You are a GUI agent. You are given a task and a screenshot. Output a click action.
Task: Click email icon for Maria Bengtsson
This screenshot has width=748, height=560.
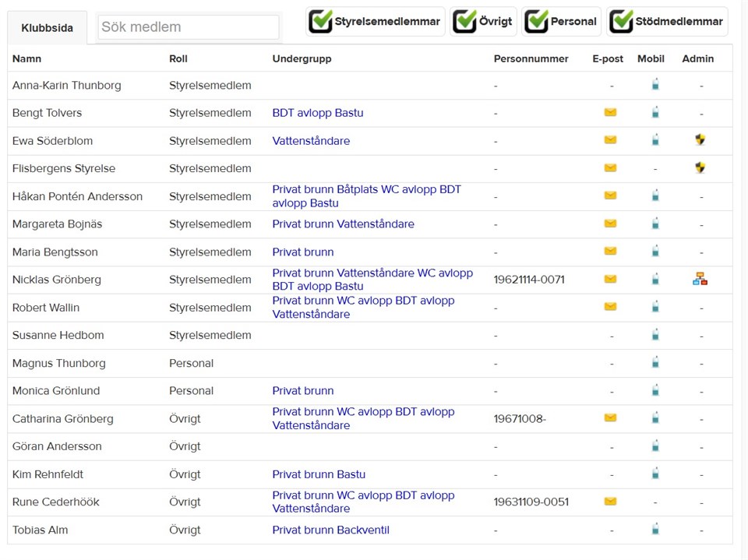point(610,252)
